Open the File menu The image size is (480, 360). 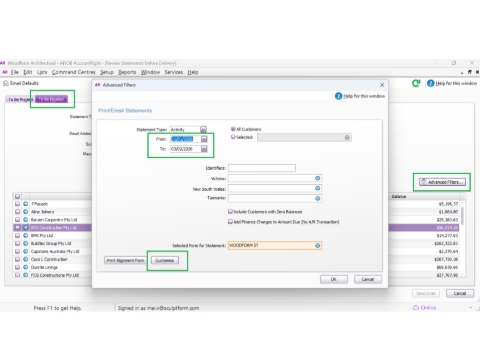(15, 72)
